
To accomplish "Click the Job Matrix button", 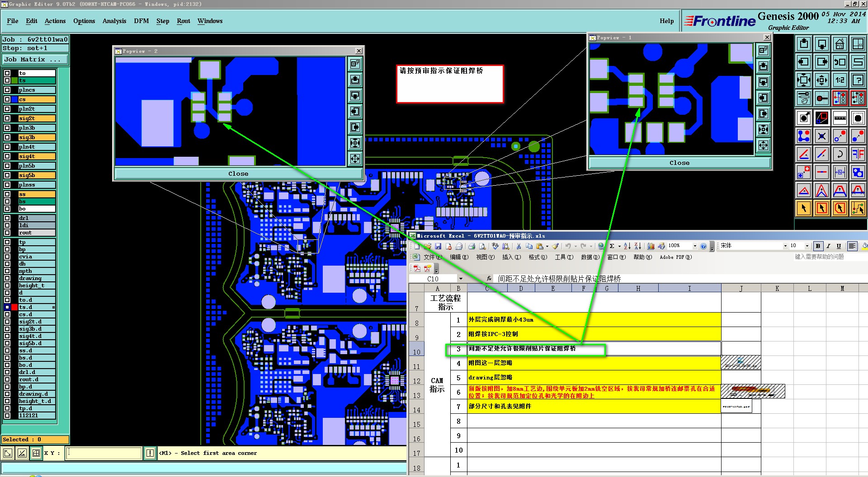I will tap(35, 60).
